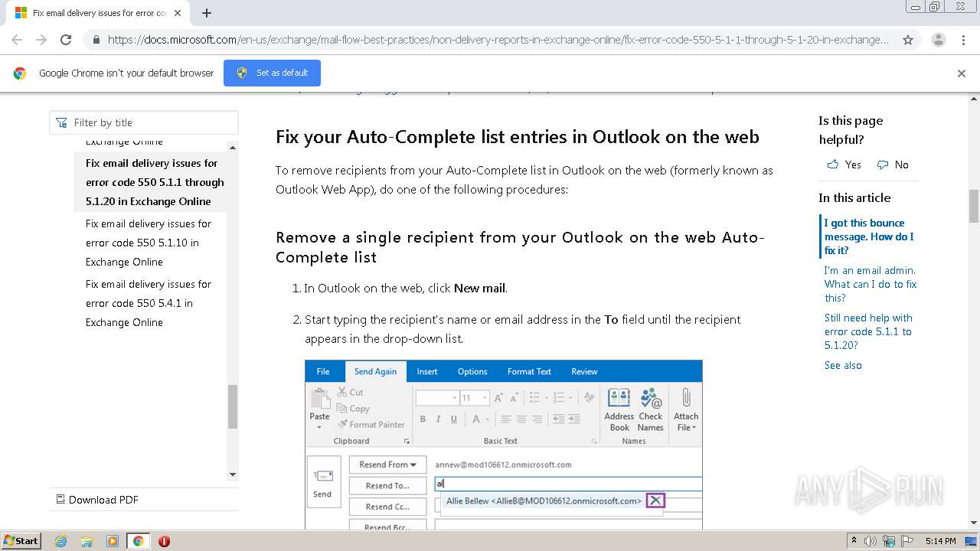980x551 pixels.
Task: Click the address bar URL
Action: coord(498,40)
